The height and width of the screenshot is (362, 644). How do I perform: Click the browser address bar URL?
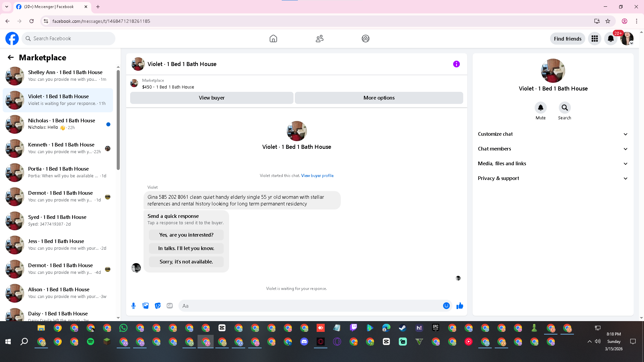[x=101, y=21]
